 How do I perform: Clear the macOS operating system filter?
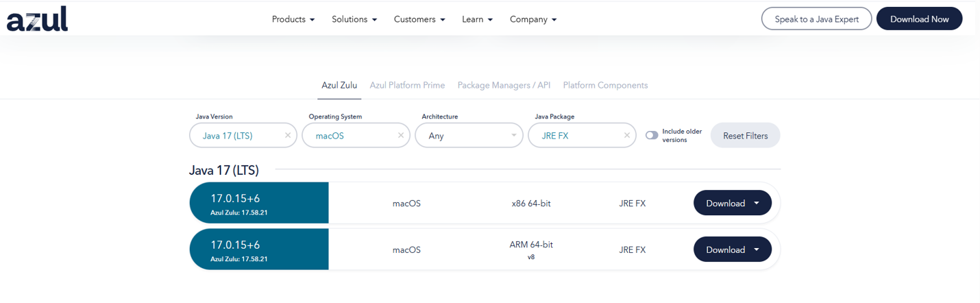[x=401, y=136]
